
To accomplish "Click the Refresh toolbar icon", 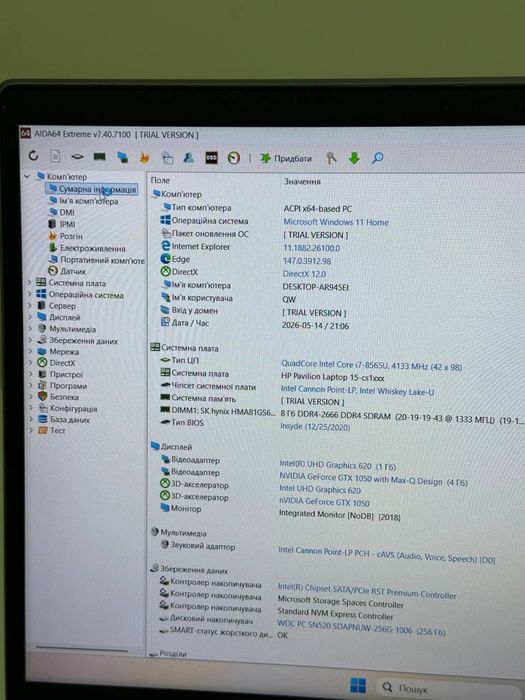I will [33, 156].
